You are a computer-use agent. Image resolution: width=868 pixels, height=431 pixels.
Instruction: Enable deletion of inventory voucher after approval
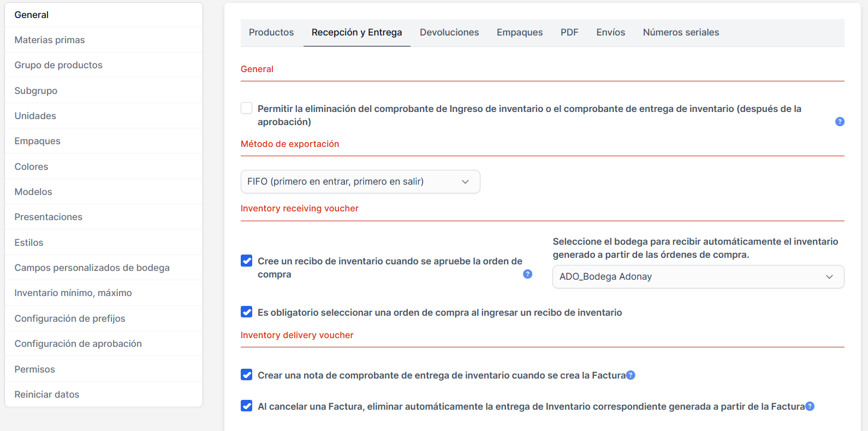pos(247,108)
